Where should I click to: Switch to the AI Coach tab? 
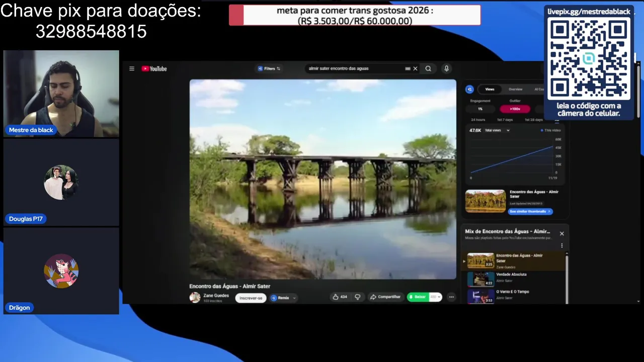click(x=539, y=89)
